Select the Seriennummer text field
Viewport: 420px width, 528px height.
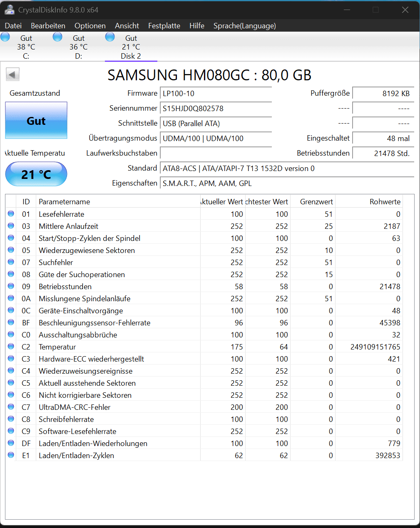216,108
